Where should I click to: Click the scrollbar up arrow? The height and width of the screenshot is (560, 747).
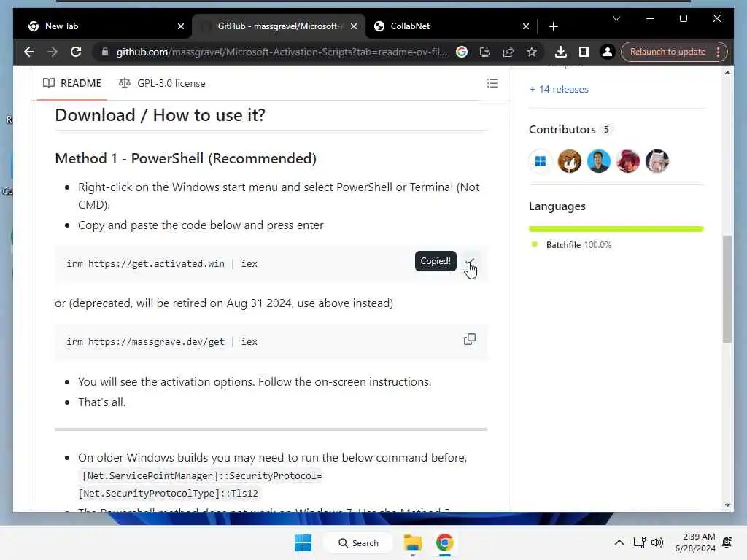click(x=727, y=73)
